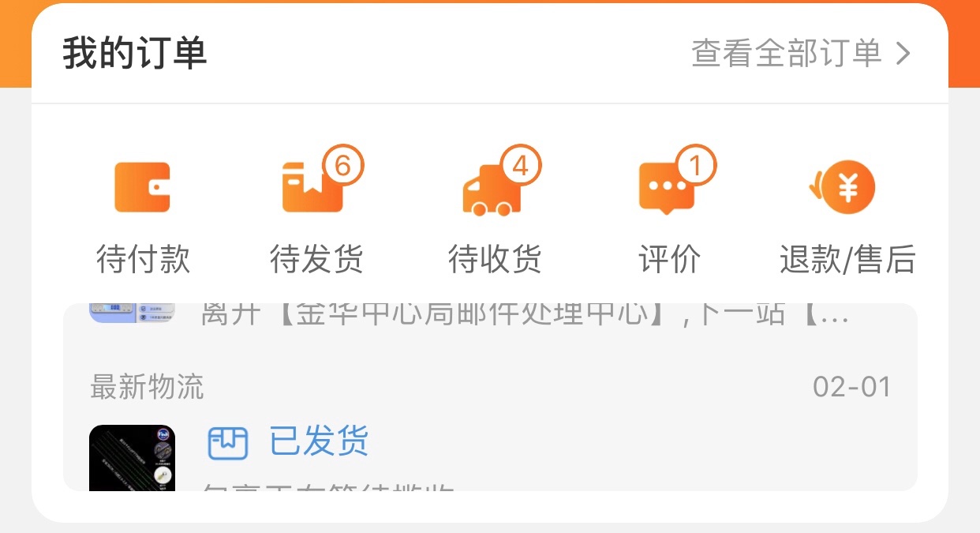Open the orange chevron next to 查看全部订单
This screenshot has height=533, width=980.
[x=906, y=52]
